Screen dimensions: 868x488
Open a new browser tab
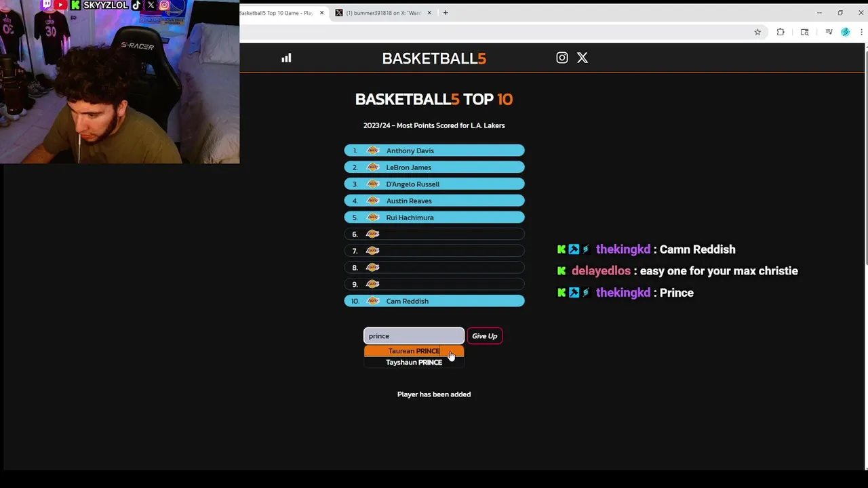pos(446,13)
